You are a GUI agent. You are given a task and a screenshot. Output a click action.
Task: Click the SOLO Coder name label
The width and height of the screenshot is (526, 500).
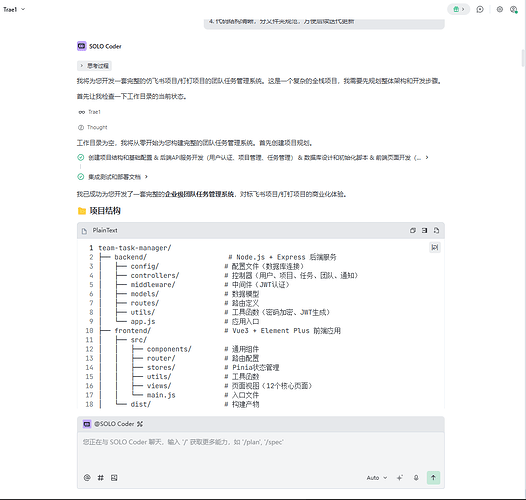click(105, 46)
